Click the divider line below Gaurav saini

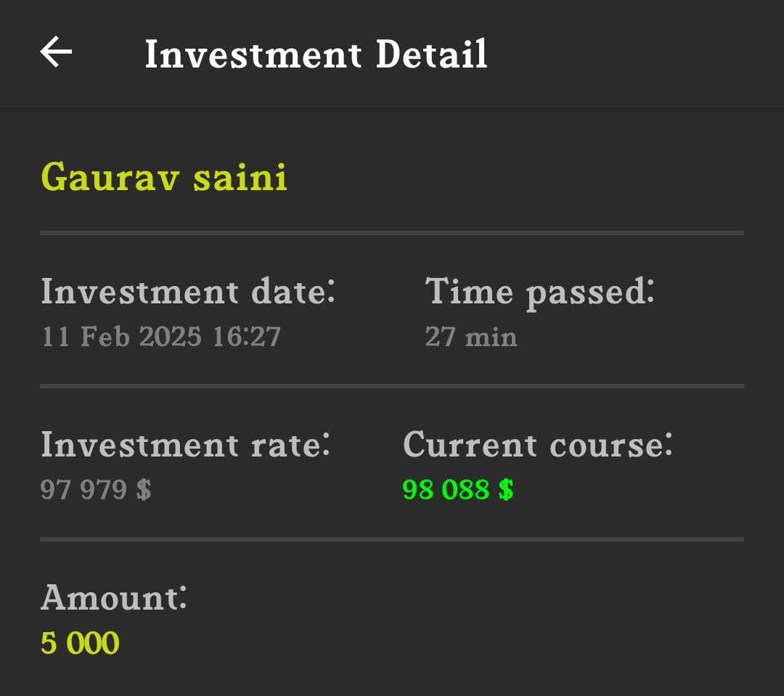tap(392, 233)
